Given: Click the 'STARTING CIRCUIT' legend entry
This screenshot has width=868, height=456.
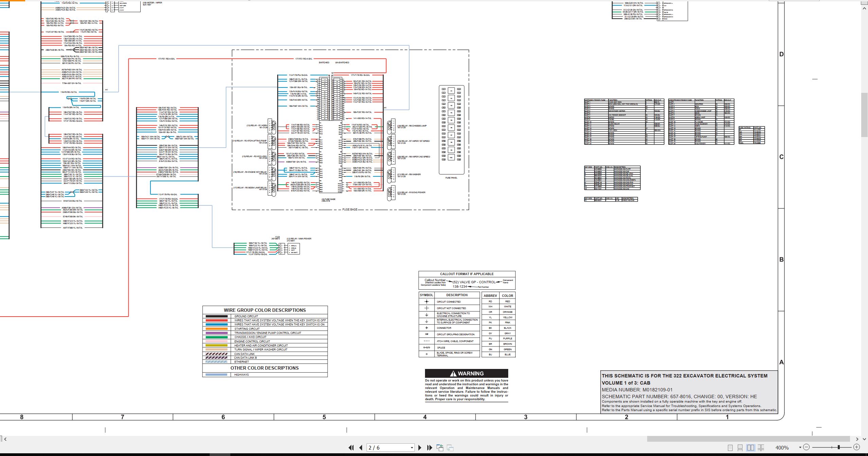Looking at the screenshot, I should 247,329.
